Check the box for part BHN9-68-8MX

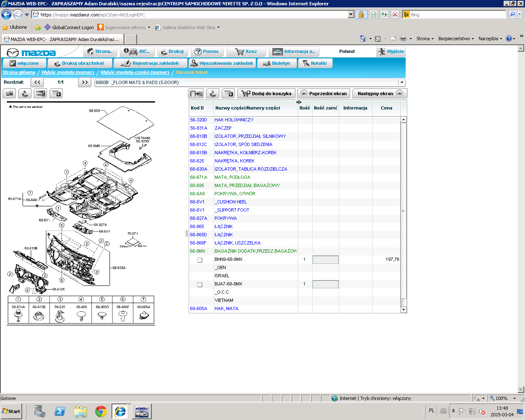click(200, 260)
